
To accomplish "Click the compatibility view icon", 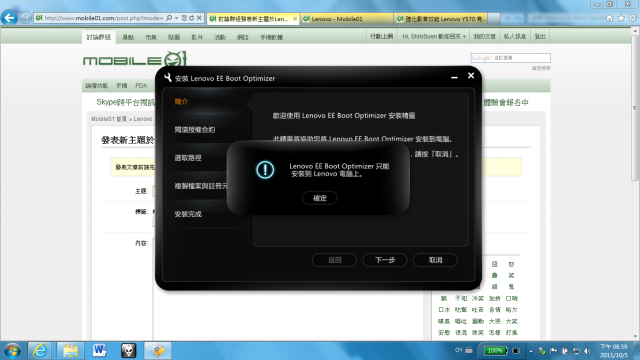I will point(184,18).
